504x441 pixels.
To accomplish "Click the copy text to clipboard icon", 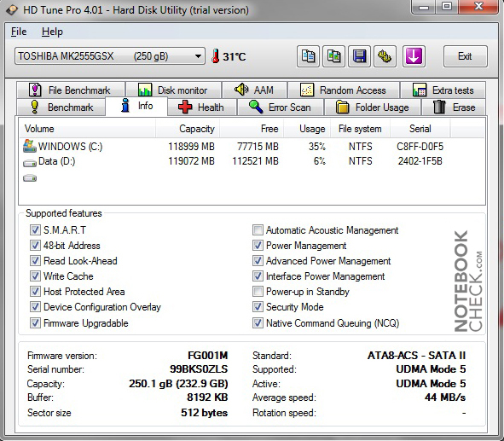I will click(x=308, y=56).
